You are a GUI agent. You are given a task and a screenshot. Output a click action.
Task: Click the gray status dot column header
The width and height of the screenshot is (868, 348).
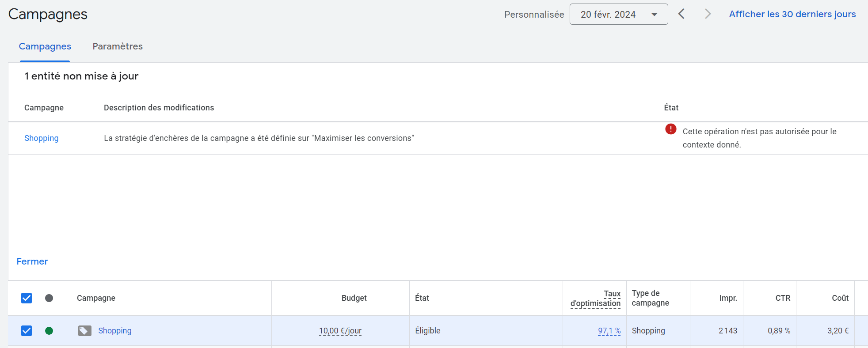click(x=49, y=298)
